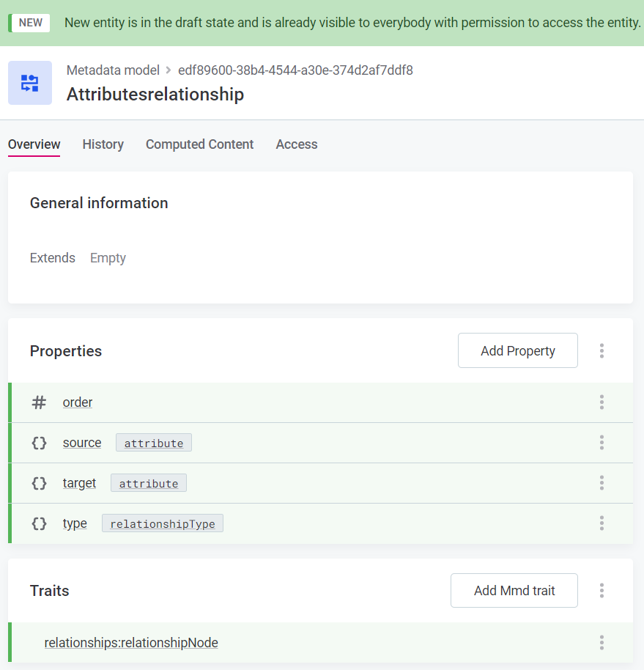The width and height of the screenshot is (644, 670).
Task: Click the number icon beside order
Action: (x=39, y=402)
